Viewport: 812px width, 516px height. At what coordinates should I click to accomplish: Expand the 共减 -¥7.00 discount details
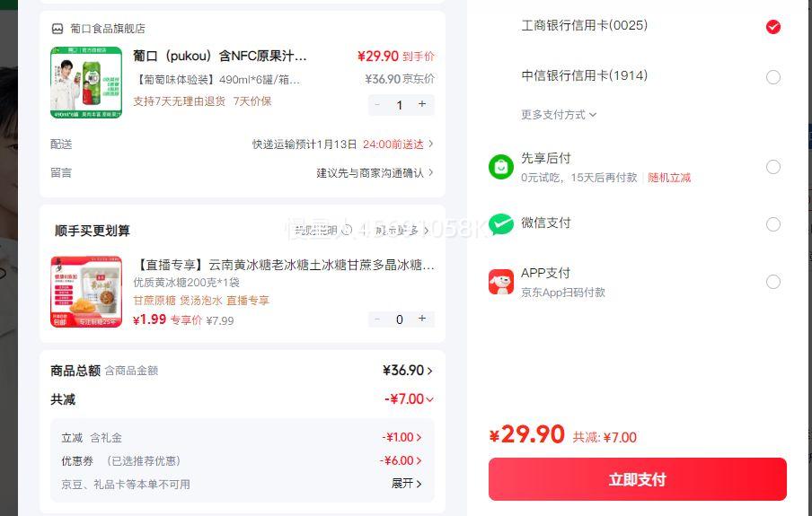(x=410, y=399)
